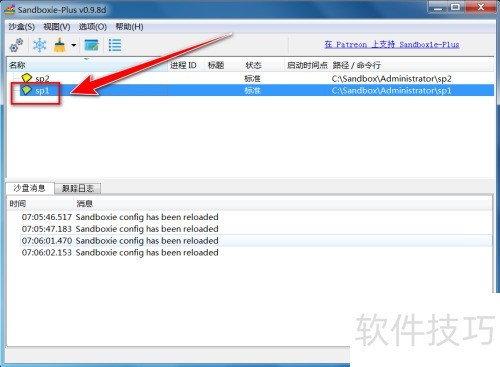Click the Sandboxie-Plus title bar icon
The image size is (500, 367).
click(x=10, y=10)
